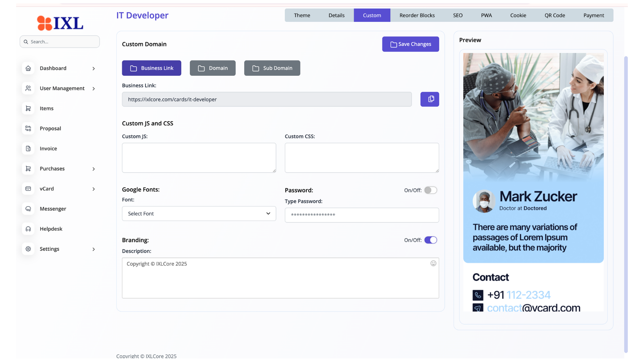
Task: Click the Type Password field
Action: point(362,215)
